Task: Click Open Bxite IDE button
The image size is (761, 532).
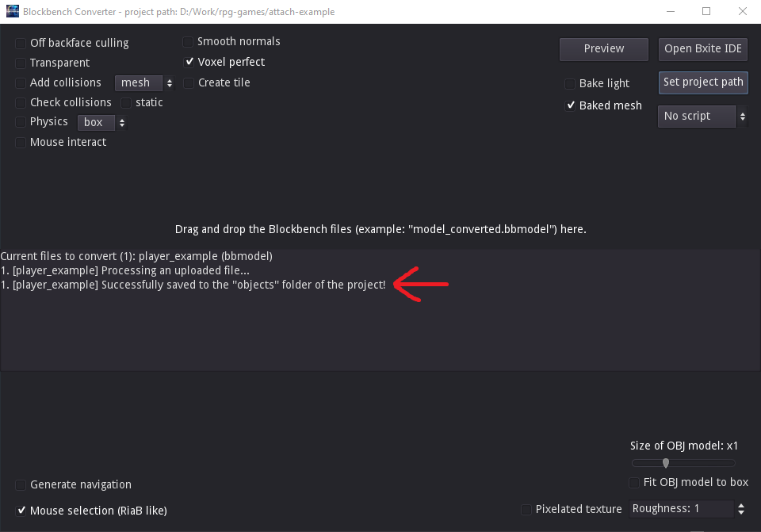Action: pyautogui.click(x=703, y=49)
